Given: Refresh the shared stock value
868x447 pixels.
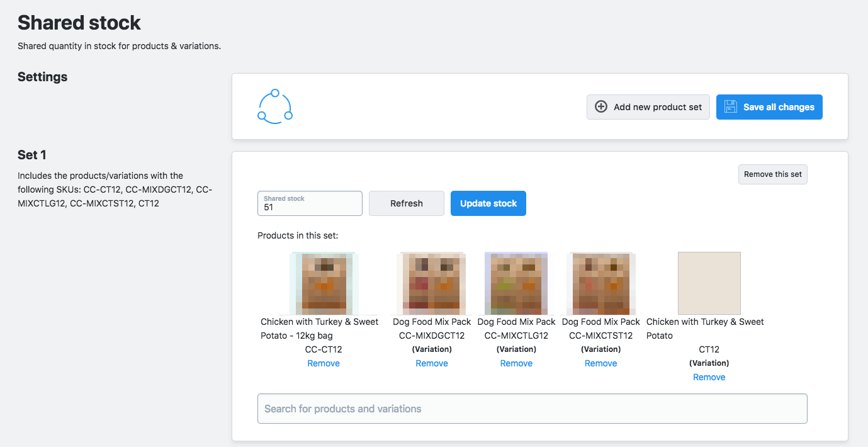Looking at the screenshot, I should (x=407, y=203).
